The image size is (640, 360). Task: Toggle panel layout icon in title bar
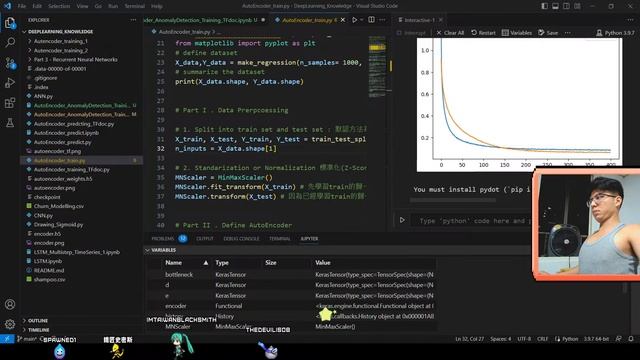click(x=556, y=6)
